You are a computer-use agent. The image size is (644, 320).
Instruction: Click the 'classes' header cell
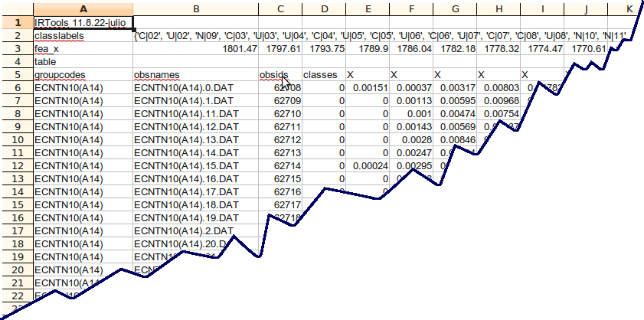click(x=324, y=75)
